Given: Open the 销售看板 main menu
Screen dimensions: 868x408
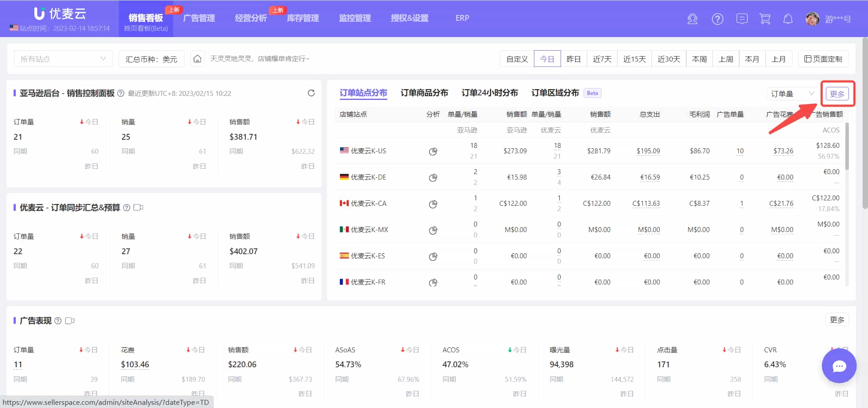Looking at the screenshot, I should pyautogui.click(x=146, y=19).
